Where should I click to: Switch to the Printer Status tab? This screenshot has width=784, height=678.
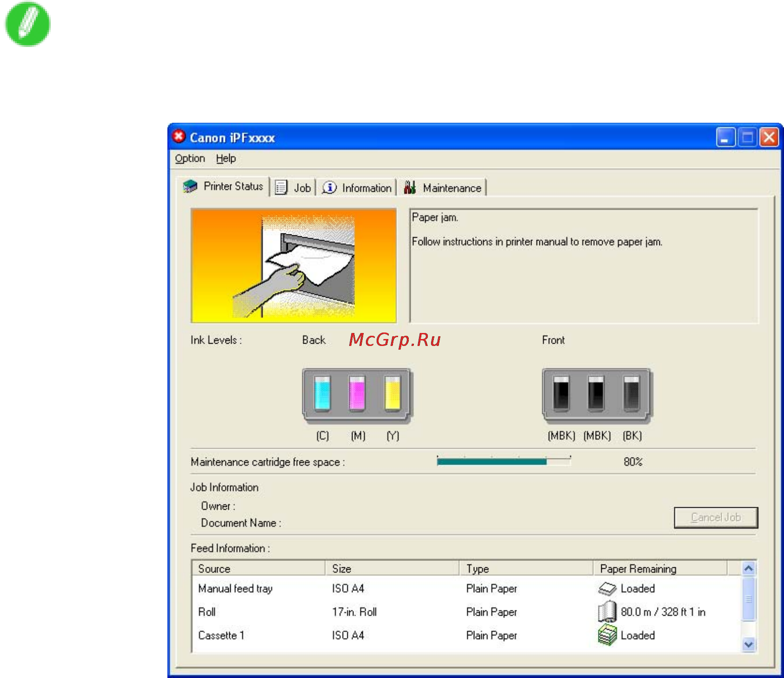tap(224, 186)
